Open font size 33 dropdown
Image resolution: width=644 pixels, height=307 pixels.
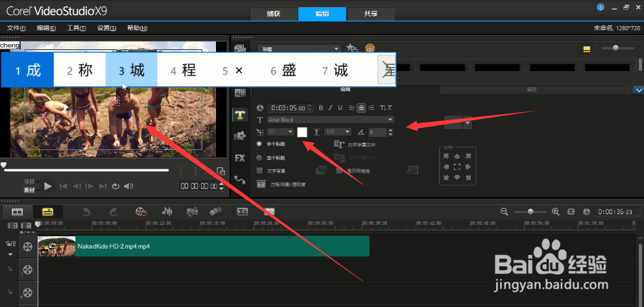(281, 132)
